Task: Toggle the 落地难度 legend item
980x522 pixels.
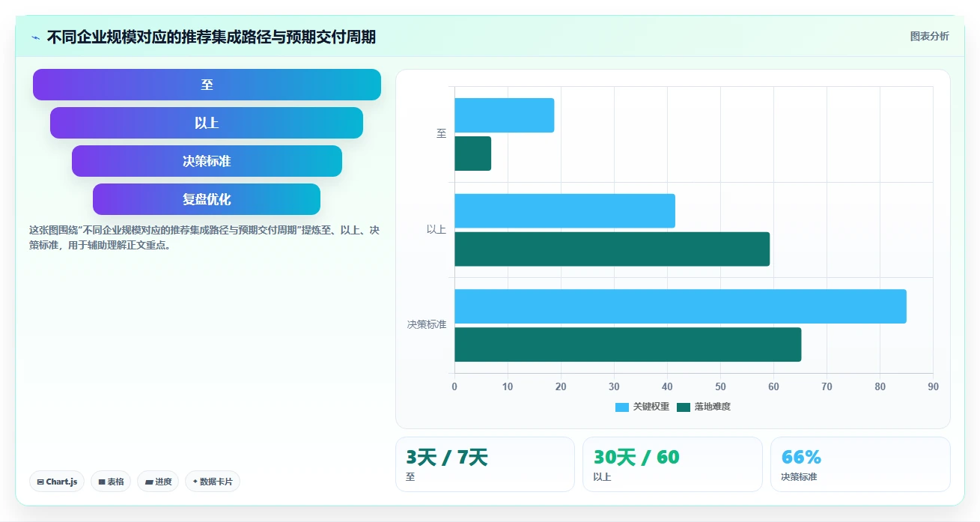Action: (703, 407)
